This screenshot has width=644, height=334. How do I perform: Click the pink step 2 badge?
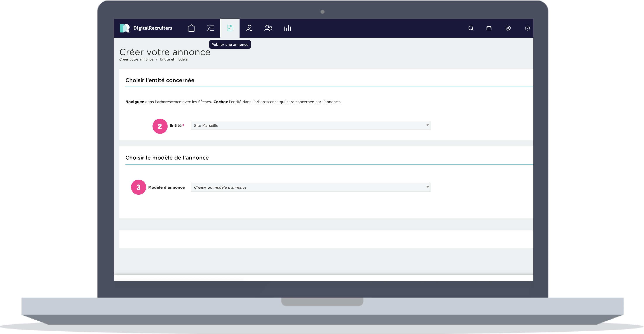point(160,126)
